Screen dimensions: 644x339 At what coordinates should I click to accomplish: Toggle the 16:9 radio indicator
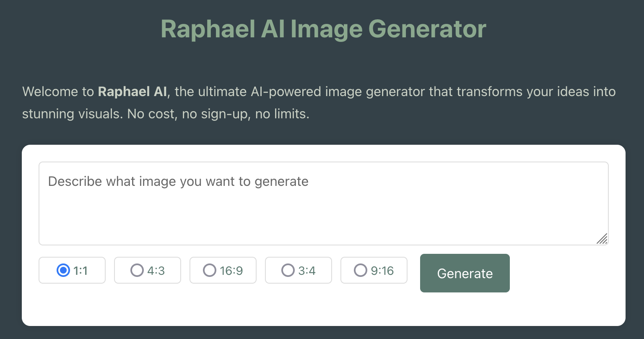click(x=210, y=270)
